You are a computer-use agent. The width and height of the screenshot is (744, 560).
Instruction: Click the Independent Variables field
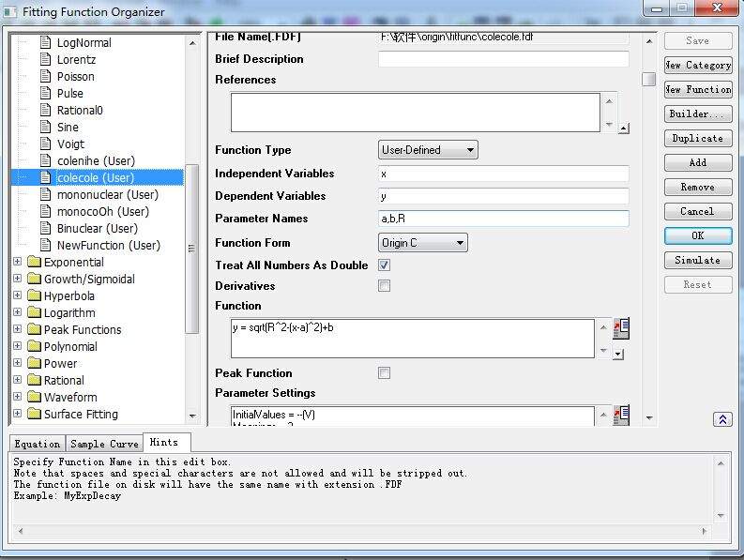point(504,174)
